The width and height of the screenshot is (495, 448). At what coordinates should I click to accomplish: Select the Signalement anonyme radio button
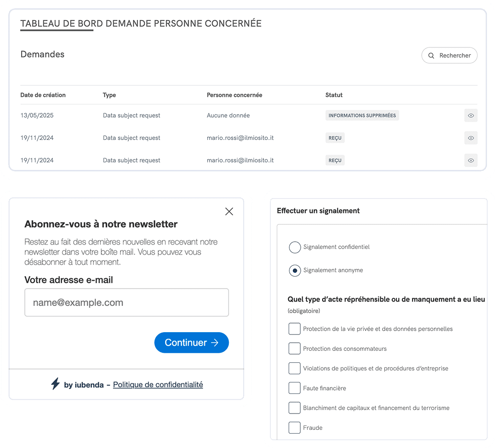(x=295, y=270)
